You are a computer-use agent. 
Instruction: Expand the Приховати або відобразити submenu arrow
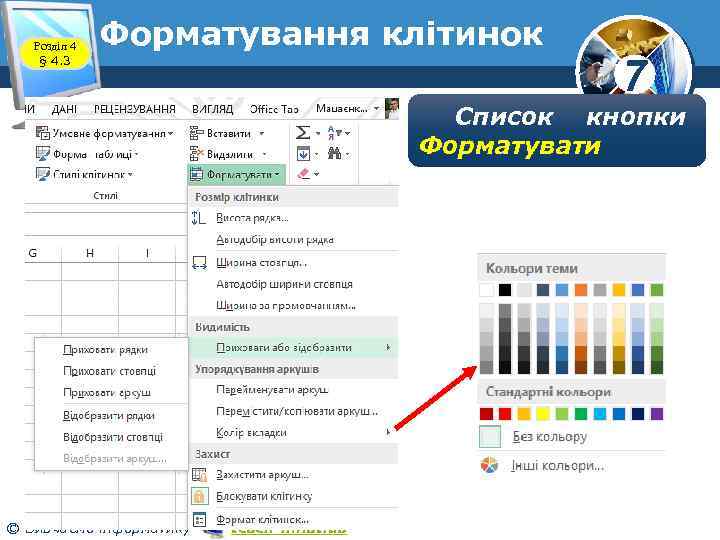pos(388,347)
